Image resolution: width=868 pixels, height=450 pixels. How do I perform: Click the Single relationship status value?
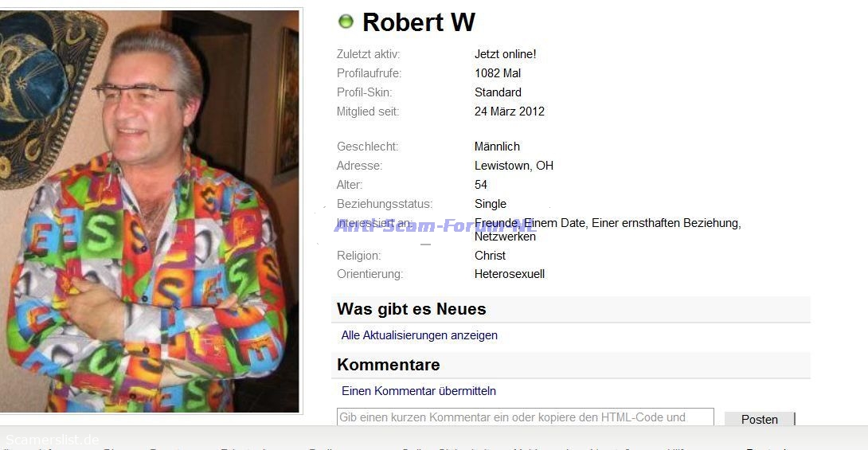[x=490, y=204]
